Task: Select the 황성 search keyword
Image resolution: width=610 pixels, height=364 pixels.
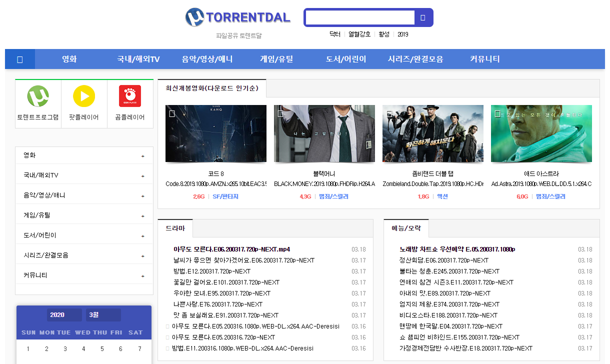Action: [x=384, y=34]
